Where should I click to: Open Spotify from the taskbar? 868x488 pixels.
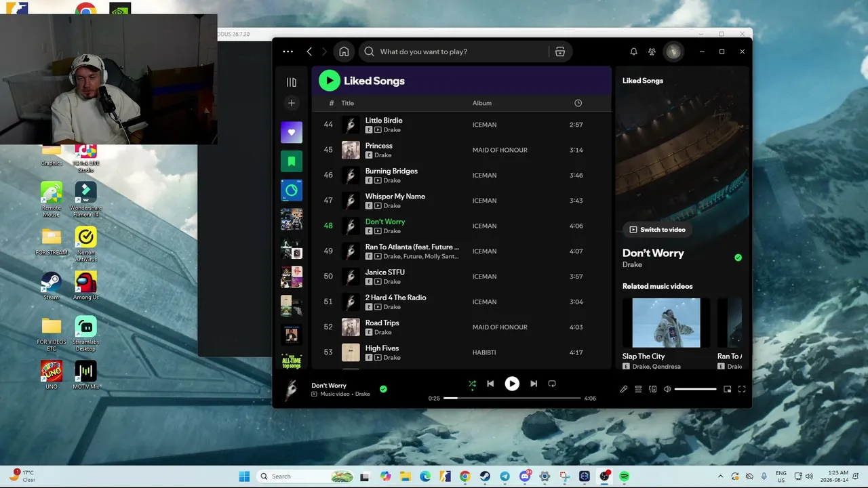pyautogui.click(x=624, y=476)
